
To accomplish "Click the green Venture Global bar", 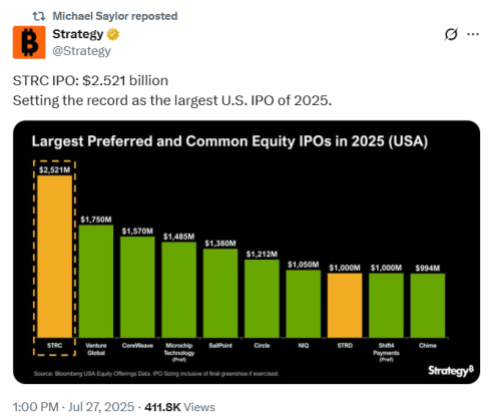I will pyautogui.click(x=96, y=281).
